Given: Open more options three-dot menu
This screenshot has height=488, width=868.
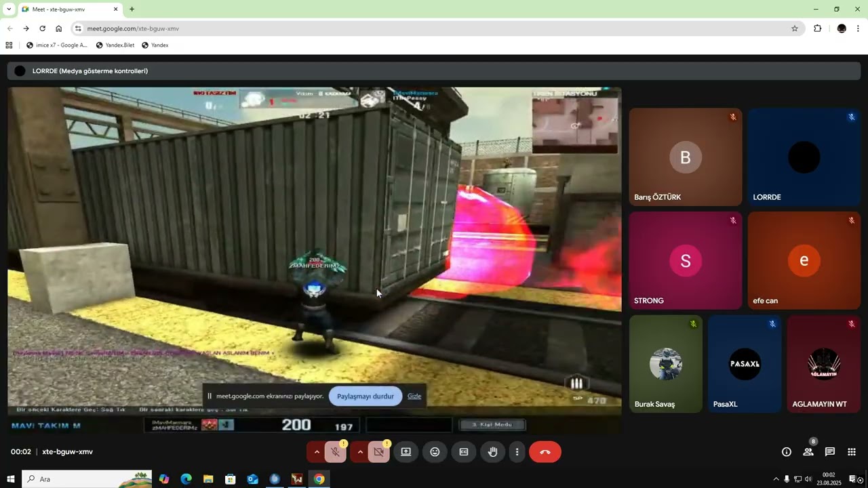Looking at the screenshot, I should click(x=517, y=452).
